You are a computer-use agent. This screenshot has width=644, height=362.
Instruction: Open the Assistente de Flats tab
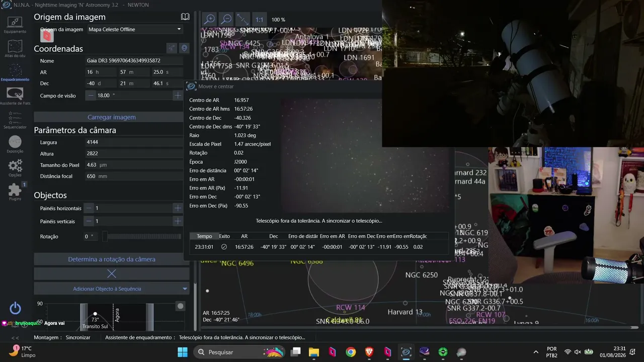tap(15, 96)
